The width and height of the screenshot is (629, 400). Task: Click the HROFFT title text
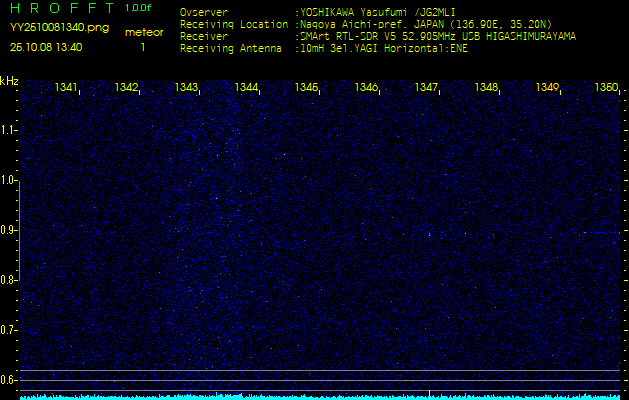(x=60, y=9)
